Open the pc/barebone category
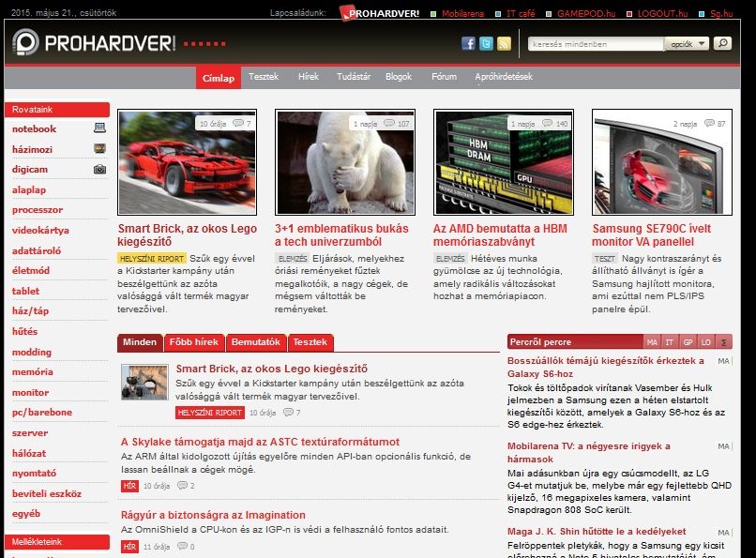Viewport: 756px width, 558px height. coord(42,412)
